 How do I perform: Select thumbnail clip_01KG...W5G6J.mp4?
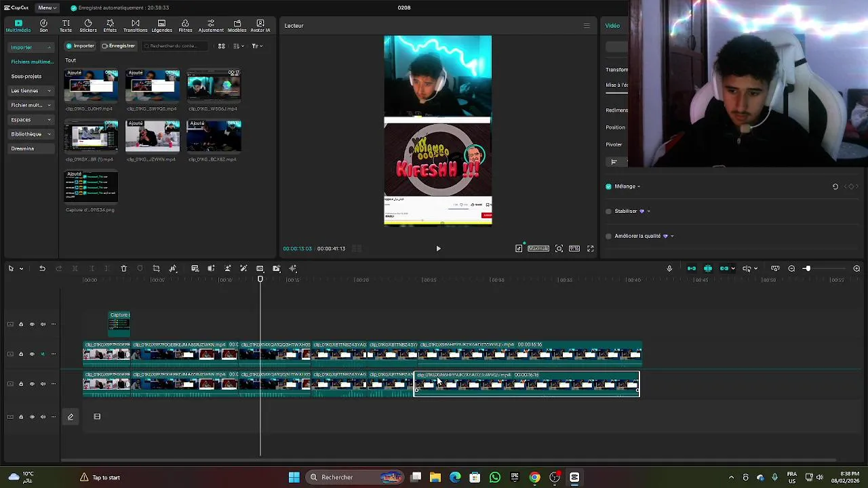[214, 86]
